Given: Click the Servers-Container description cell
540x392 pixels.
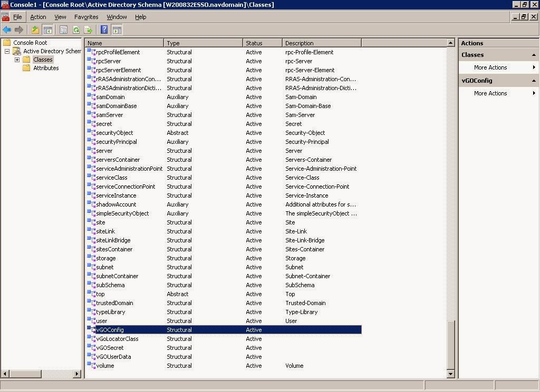Looking at the screenshot, I should 308,160.
